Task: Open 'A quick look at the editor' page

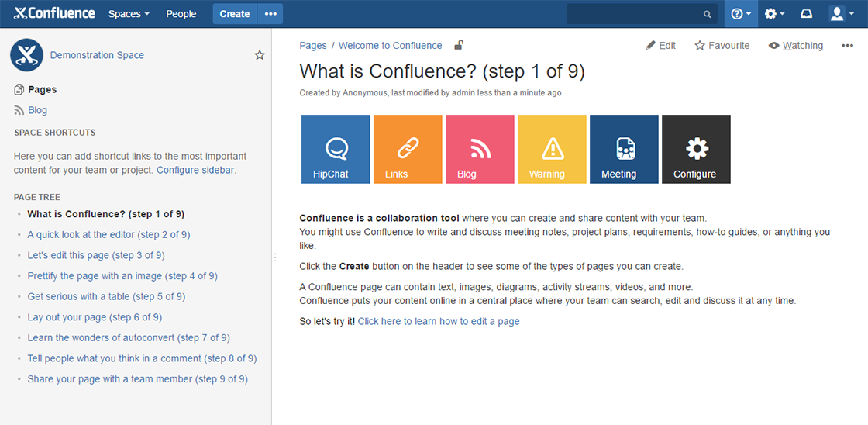Action: 108,234
